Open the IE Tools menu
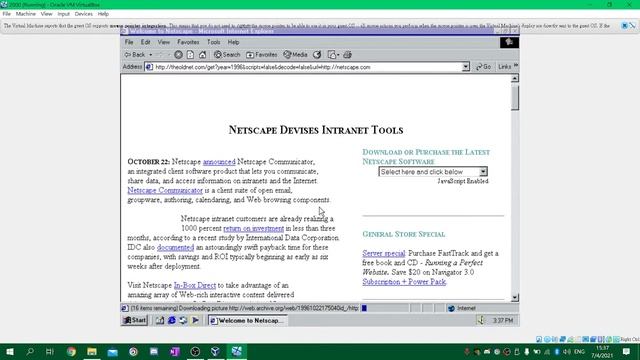 (x=213, y=42)
